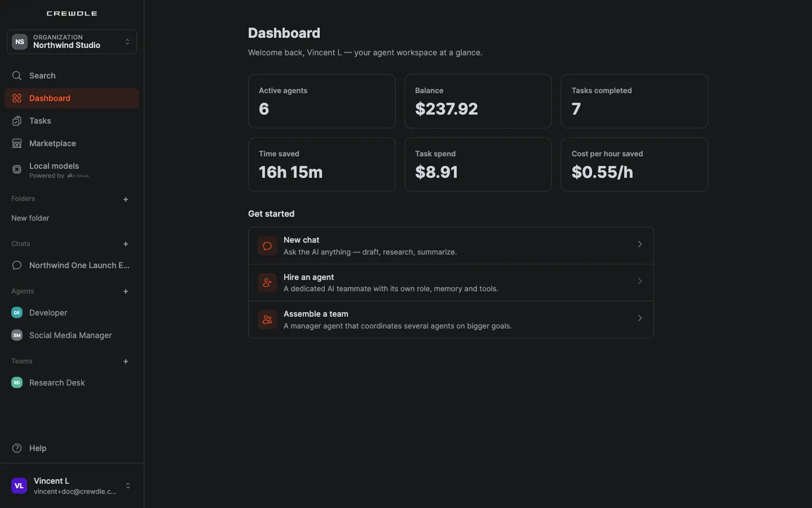Click the Task spend $8.91 card
The height and width of the screenshot is (508, 812).
[478, 165]
